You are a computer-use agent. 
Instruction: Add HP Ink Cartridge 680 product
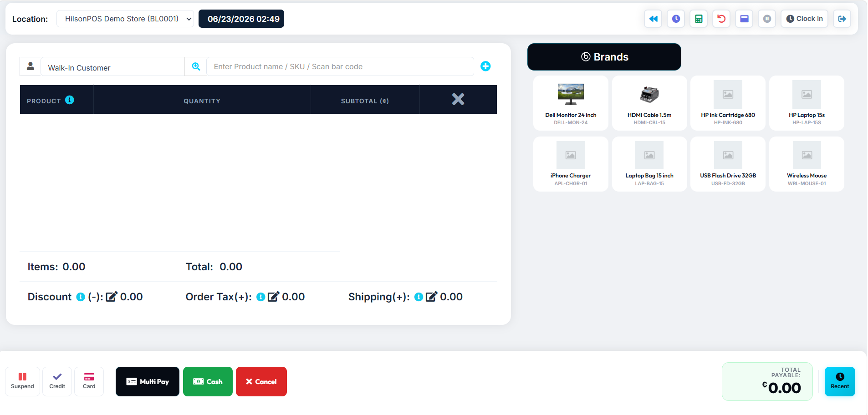point(728,103)
